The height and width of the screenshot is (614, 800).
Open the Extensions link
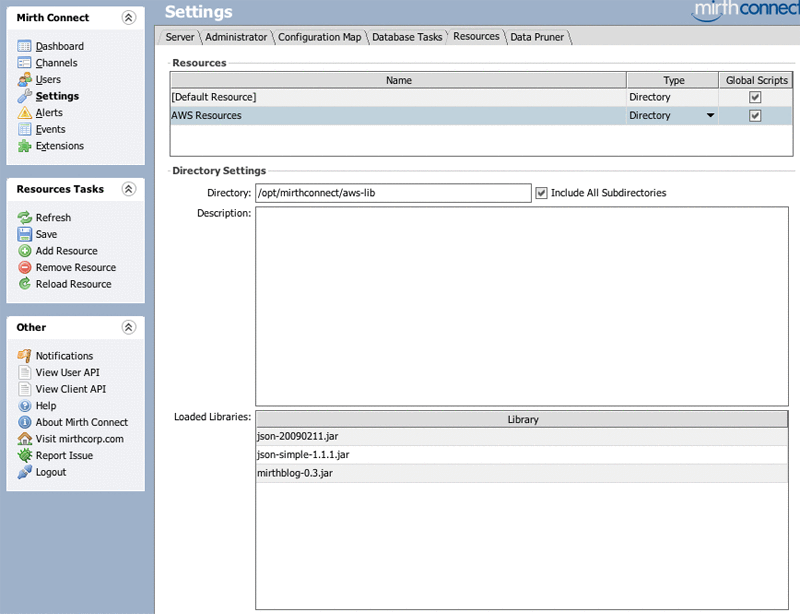pyautogui.click(x=60, y=146)
